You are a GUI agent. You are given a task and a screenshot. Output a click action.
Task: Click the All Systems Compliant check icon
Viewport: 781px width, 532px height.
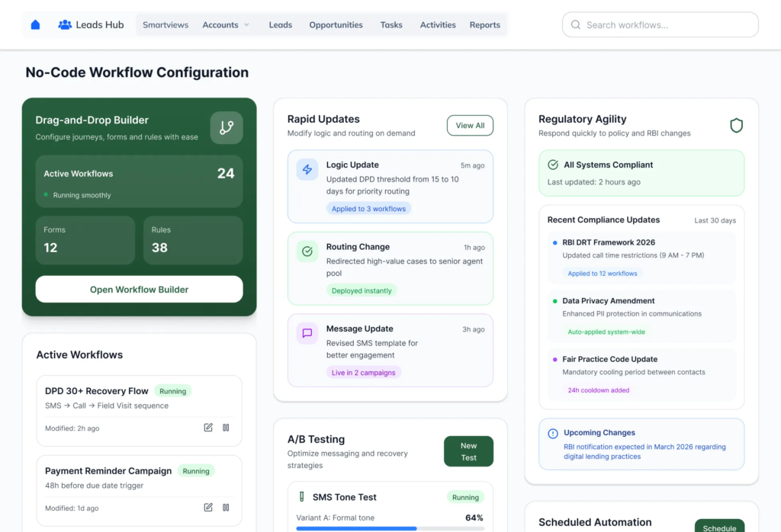[553, 165]
